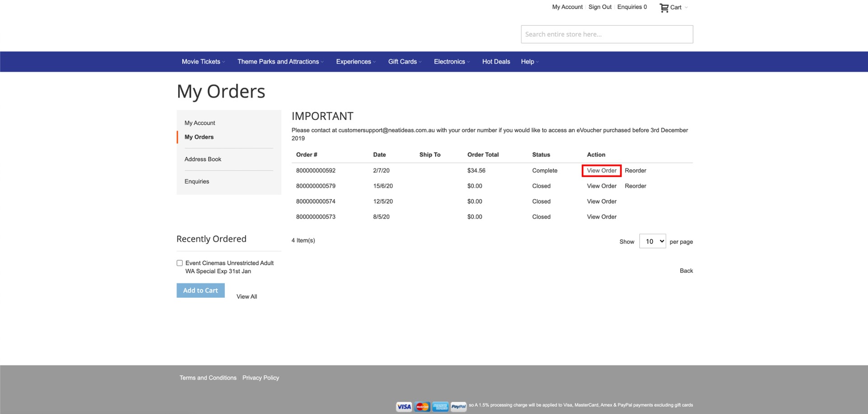This screenshot has width=868, height=414.
Task: View Order for order 800000000574
Action: pos(602,201)
